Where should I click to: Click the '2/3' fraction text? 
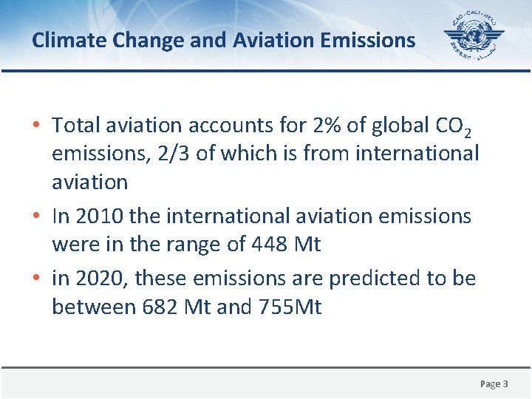point(176,154)
